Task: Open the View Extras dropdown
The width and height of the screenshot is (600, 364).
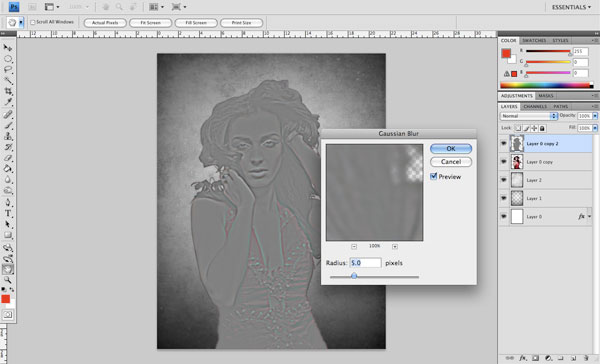Action: pos(52,7)
